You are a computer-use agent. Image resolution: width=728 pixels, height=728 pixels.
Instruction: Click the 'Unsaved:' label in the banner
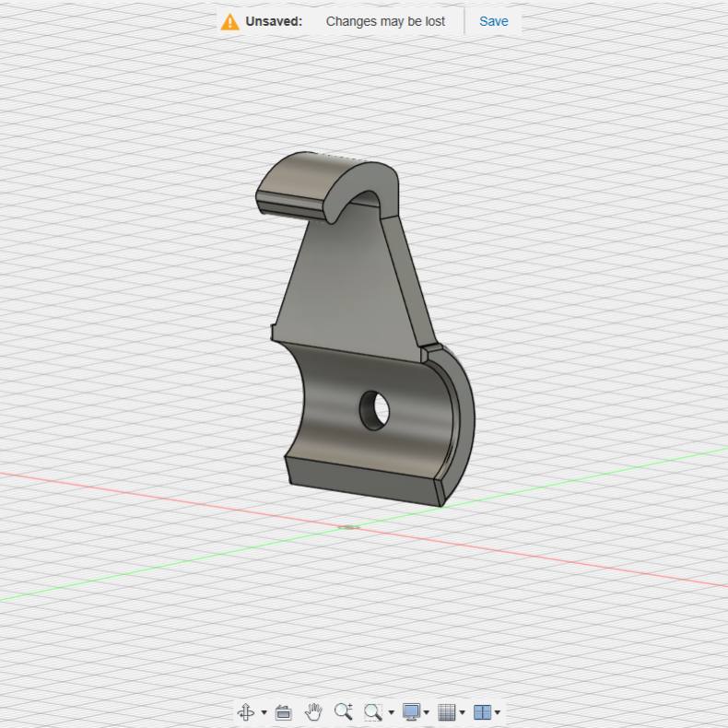[274, 21]
